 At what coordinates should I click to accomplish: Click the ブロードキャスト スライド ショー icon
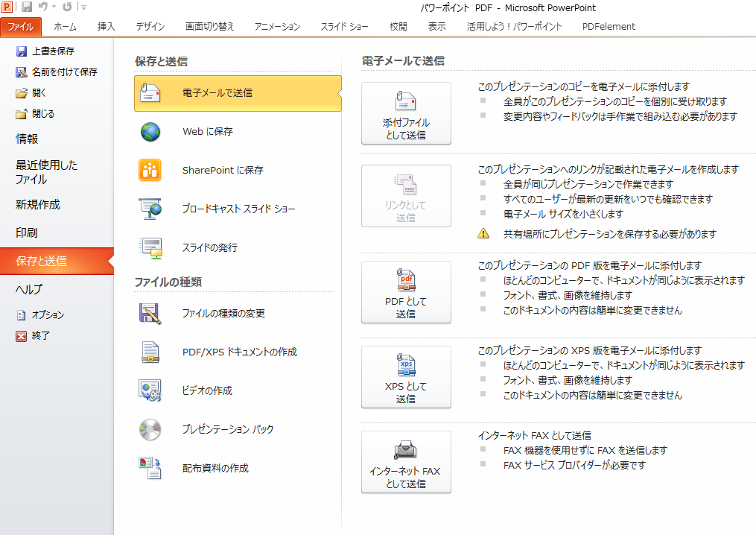pyautogui.click(x=150, y=209)
